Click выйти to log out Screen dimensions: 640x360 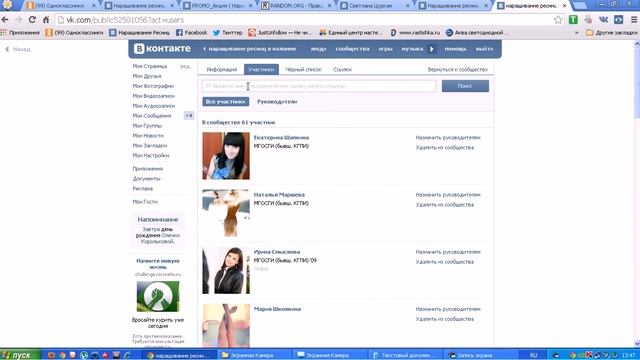(484, 49)
